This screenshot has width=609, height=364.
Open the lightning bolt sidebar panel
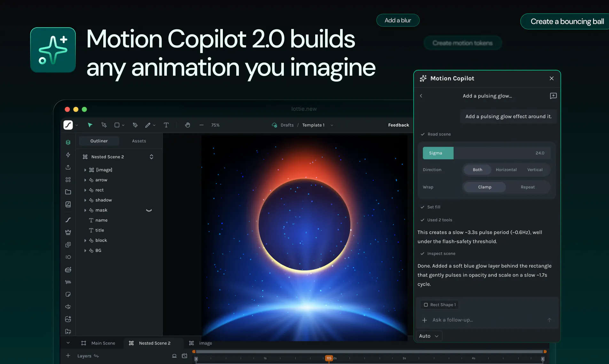coord(68,155)
